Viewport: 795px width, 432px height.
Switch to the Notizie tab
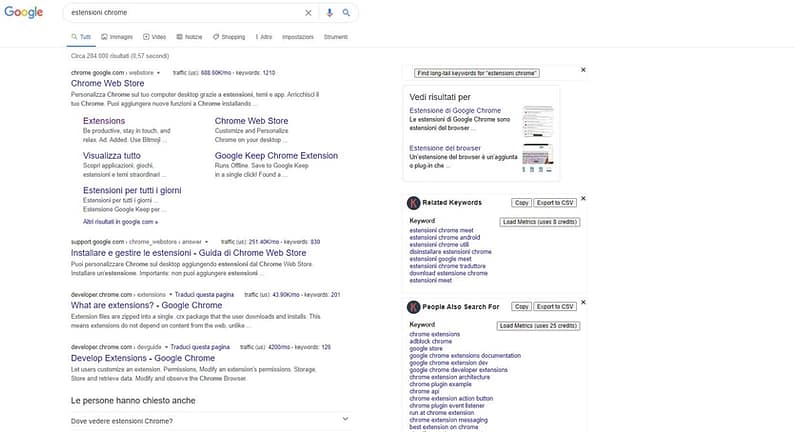(189, 37)
